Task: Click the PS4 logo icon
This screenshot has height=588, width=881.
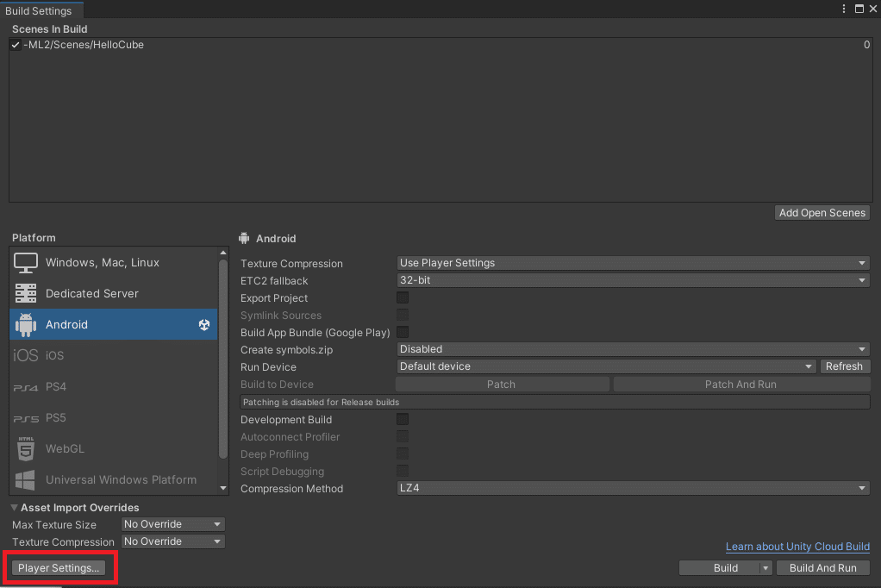Action: tap(26, 387)
